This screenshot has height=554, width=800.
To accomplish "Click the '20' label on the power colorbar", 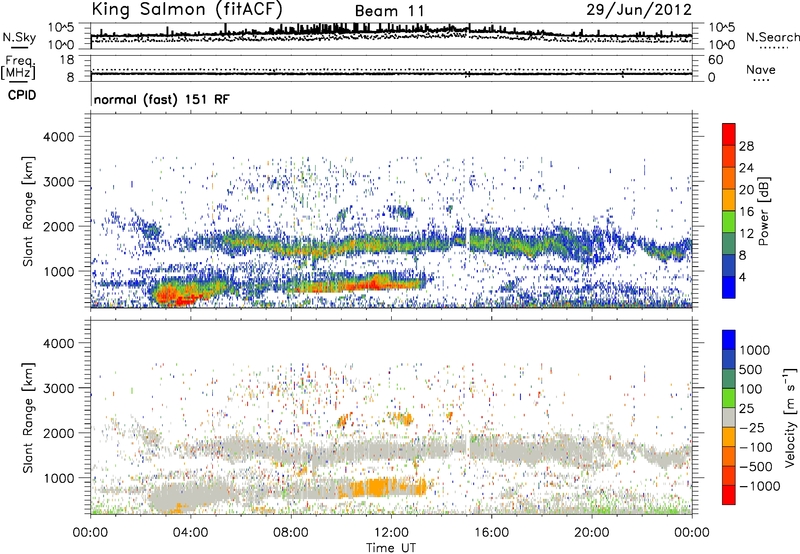I will point(746,190).
